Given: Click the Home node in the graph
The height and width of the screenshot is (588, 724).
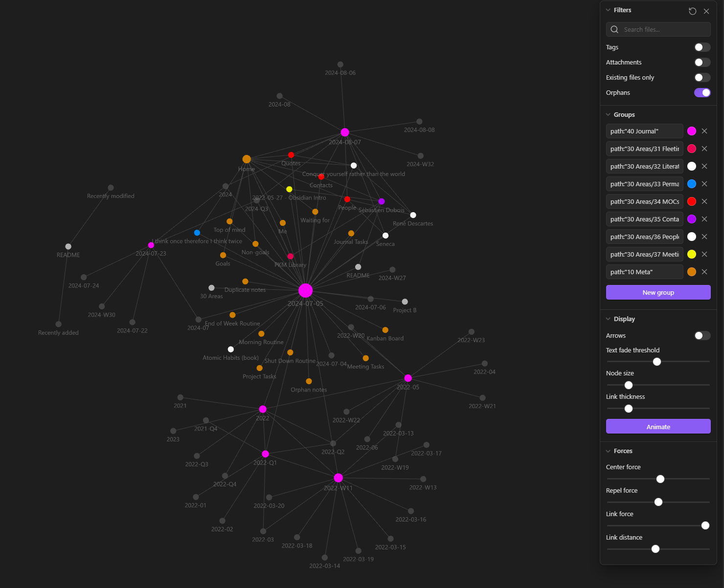Looking at the screenshot, I should coord(247,159).
